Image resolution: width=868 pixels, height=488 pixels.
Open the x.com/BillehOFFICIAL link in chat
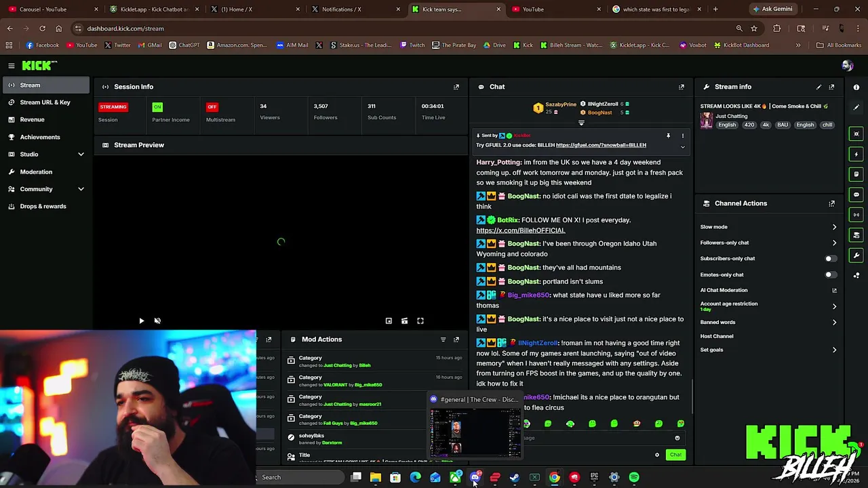click(x=520, y=230)
